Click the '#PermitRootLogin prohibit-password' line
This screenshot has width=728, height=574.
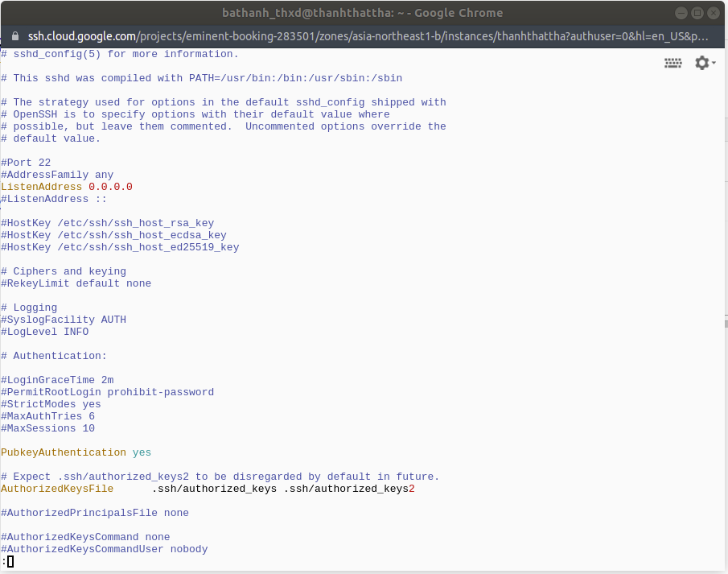pos(108,392)
